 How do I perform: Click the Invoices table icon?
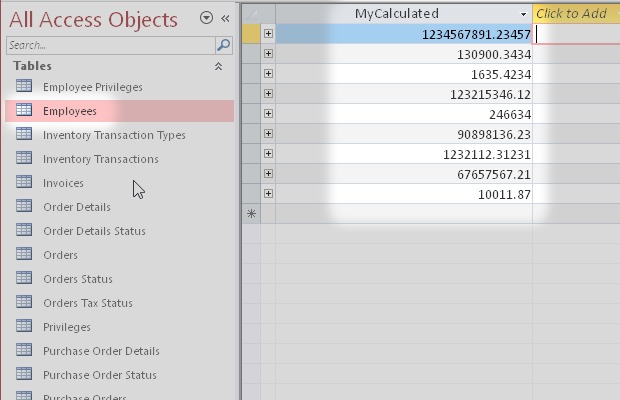(x=25, y=183)
